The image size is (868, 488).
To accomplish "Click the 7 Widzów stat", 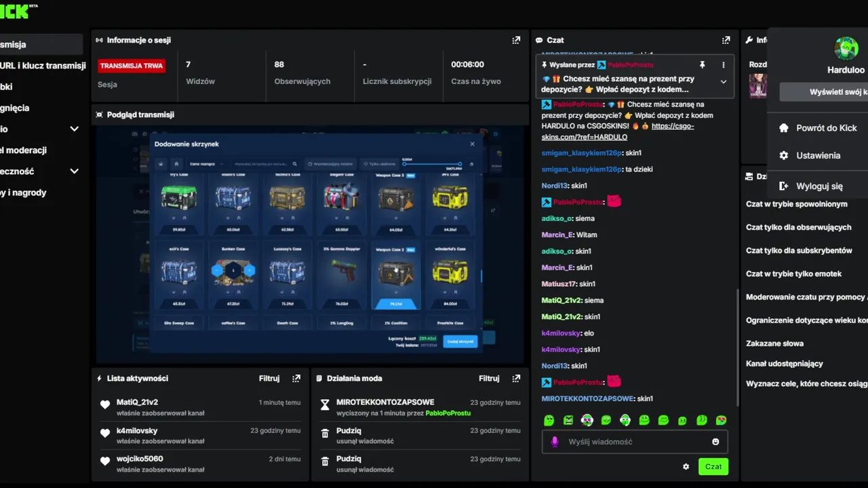I will (x=201, y=73).
